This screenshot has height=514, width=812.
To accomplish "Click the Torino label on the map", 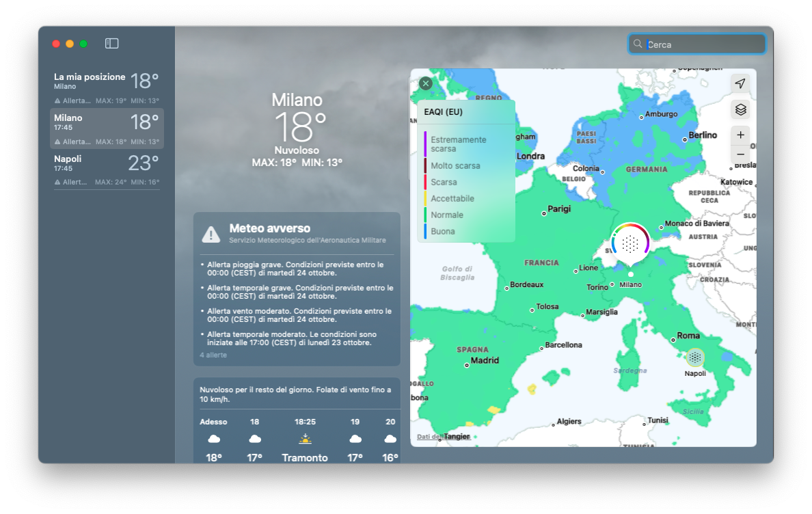I will click(x=597, y=287).
